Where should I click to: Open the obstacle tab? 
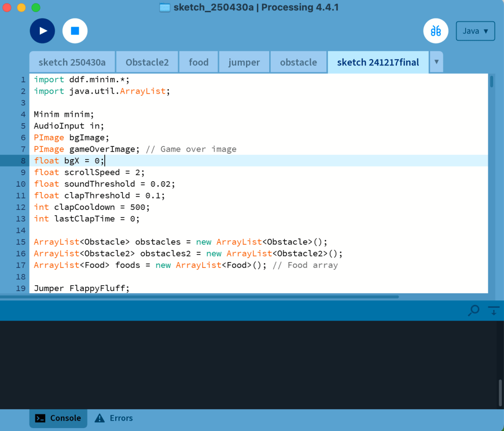(x=298, y=63)
